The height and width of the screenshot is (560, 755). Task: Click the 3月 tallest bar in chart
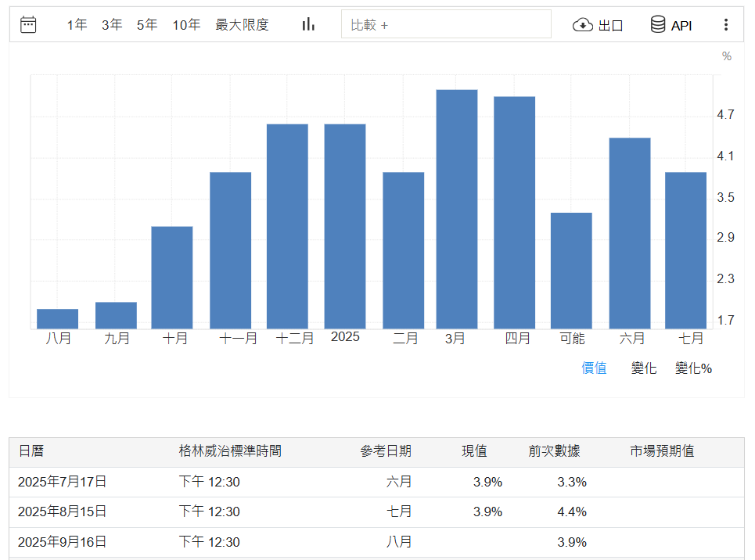[457, 210]
